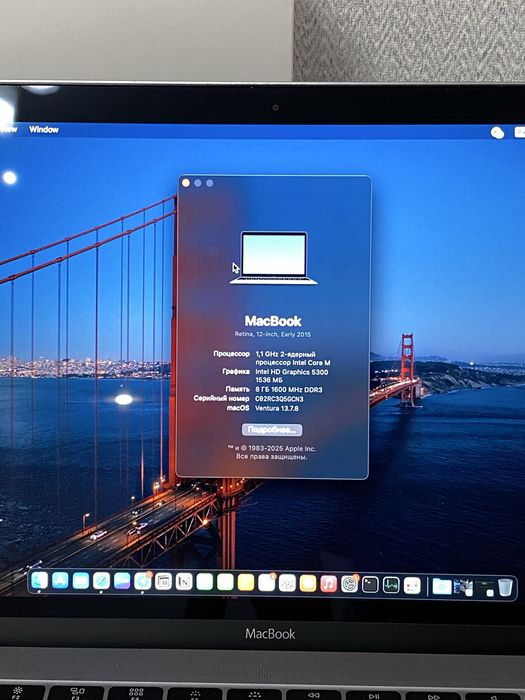This screenshot has height=700, width=525.
Task: Click the Серийный номер label
Action: click(221, 398)
